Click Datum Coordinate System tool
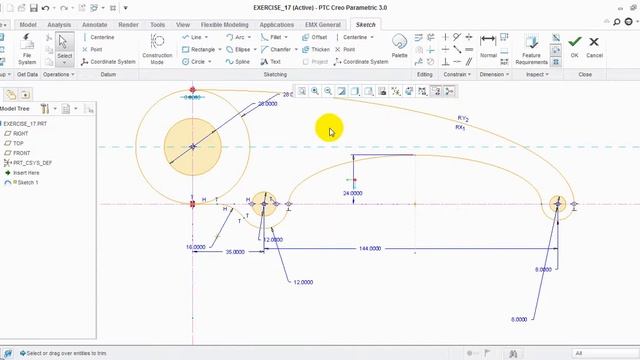Screen dimensions: 640x360 click(x=108, y=62)
